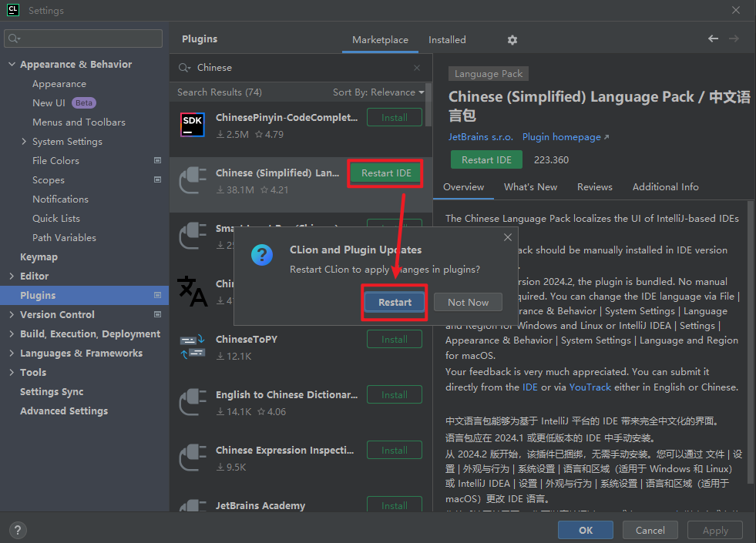This screenshot has height=543, width=756.
Task: Click the Cancel button
Action: 650,530
